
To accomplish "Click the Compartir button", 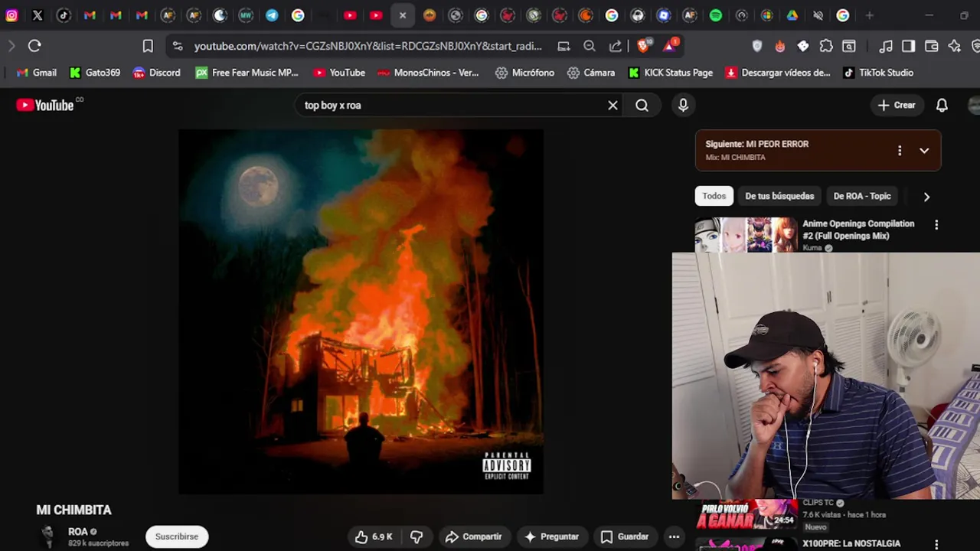I will 473,536.
